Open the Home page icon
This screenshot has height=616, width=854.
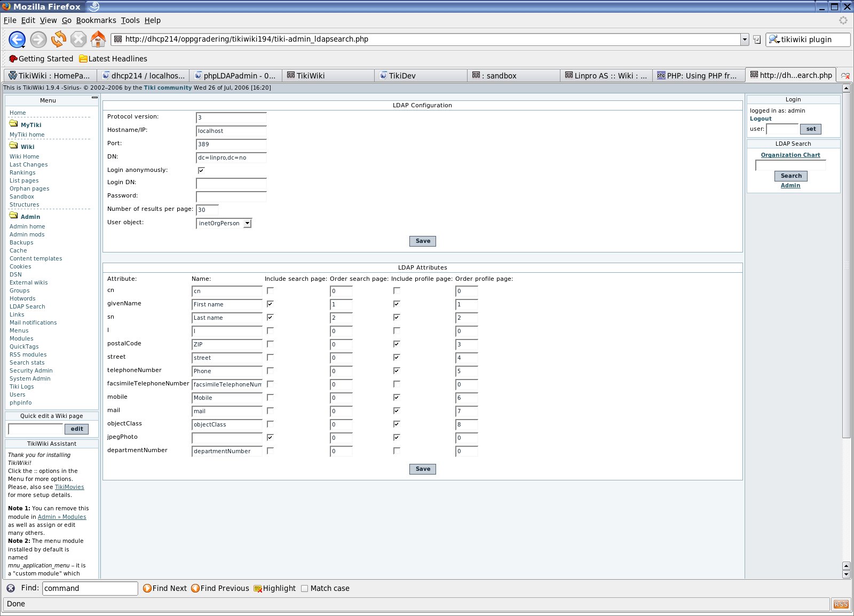[98, 39]
